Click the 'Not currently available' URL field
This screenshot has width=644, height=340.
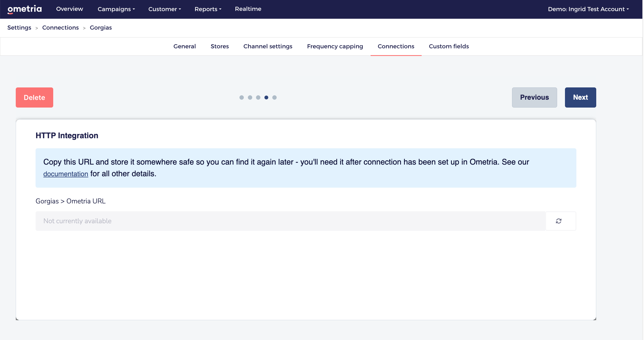291,221
